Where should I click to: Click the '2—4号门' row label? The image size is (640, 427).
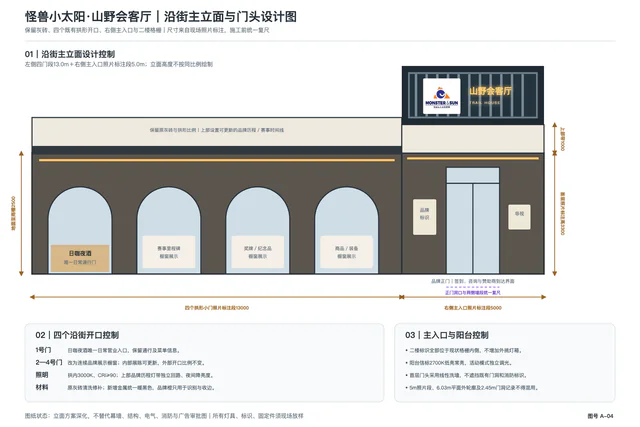49,362
